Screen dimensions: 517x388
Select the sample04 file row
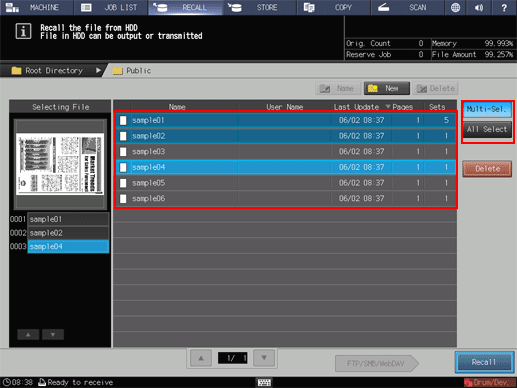(286, 167)
